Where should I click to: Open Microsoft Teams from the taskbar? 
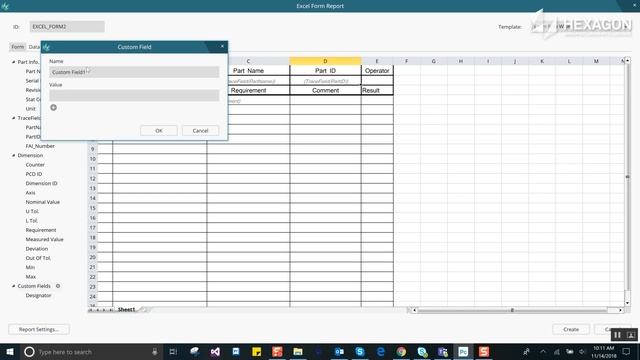442,352
